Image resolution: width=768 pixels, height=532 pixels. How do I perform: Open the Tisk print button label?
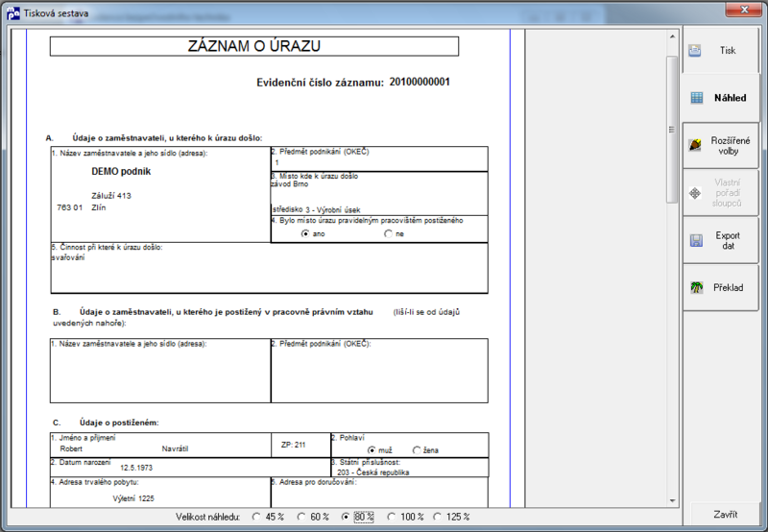pyautogui.click(x=728, y=51)
